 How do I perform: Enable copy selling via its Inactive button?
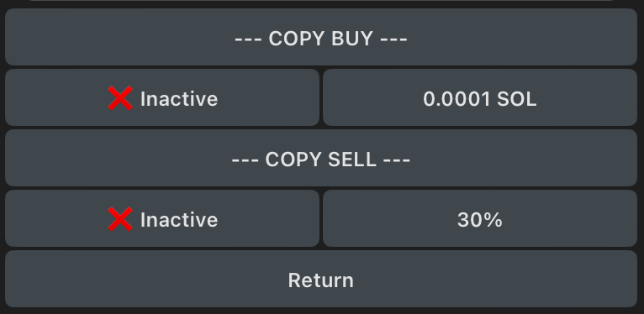[x=162, y=218]
